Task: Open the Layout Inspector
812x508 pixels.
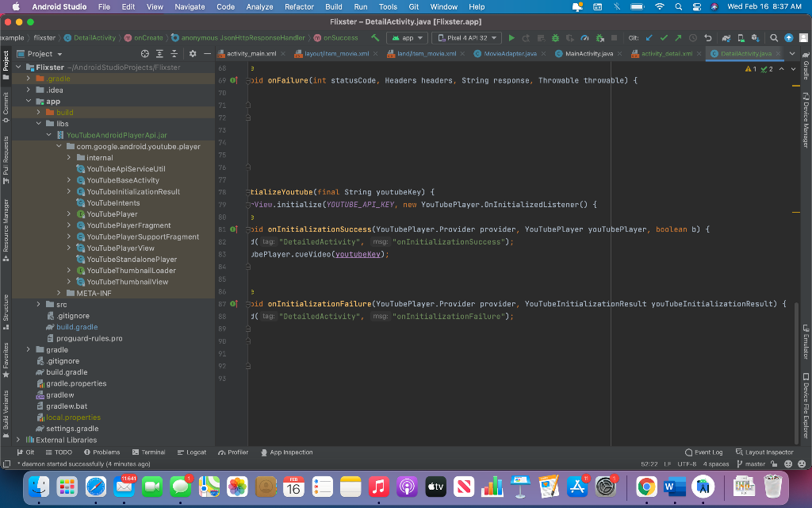Action: point(764,452)
